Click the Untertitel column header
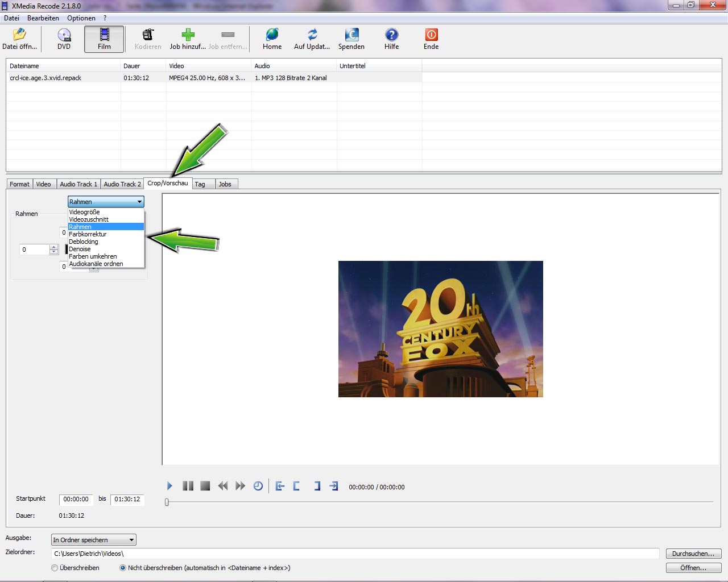 pyautogui.click(x=379, y=66)
